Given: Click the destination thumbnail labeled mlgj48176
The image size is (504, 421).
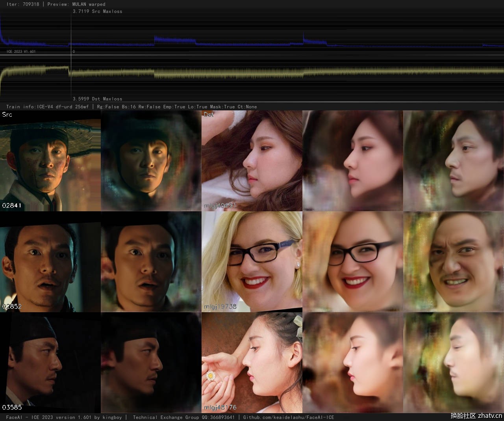Looking at the screenshot, I should (x=252, y=363).
